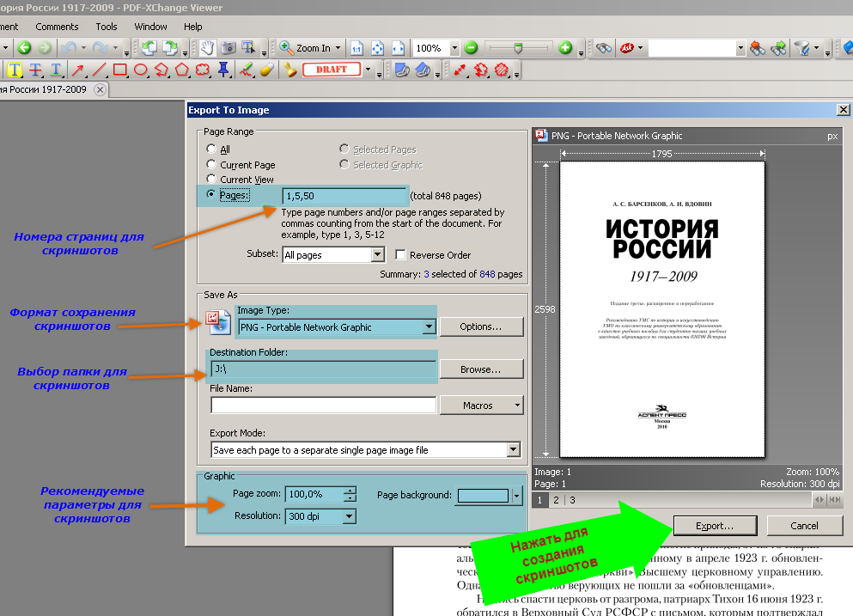Select the Line drawing tool
853x616 pixels.
99,70
